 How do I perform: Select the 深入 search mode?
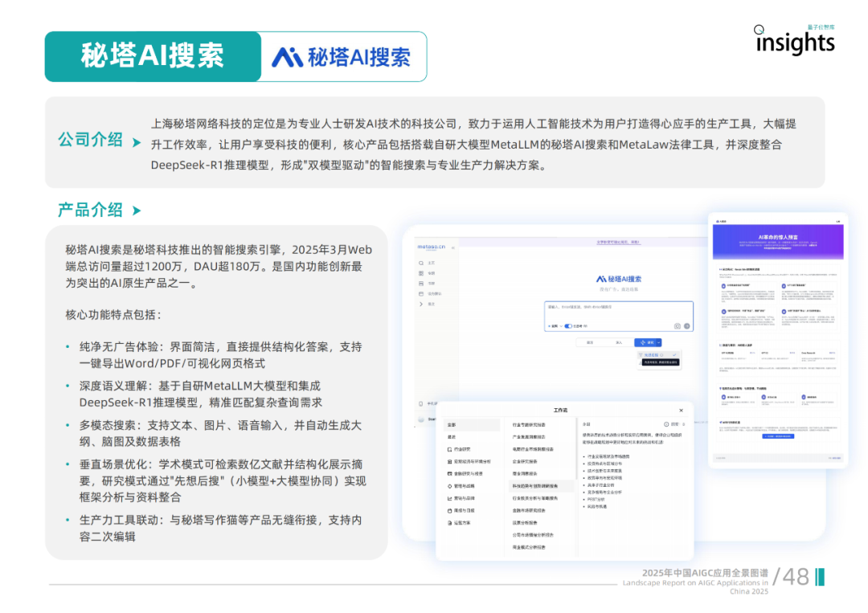click(619, 342)
